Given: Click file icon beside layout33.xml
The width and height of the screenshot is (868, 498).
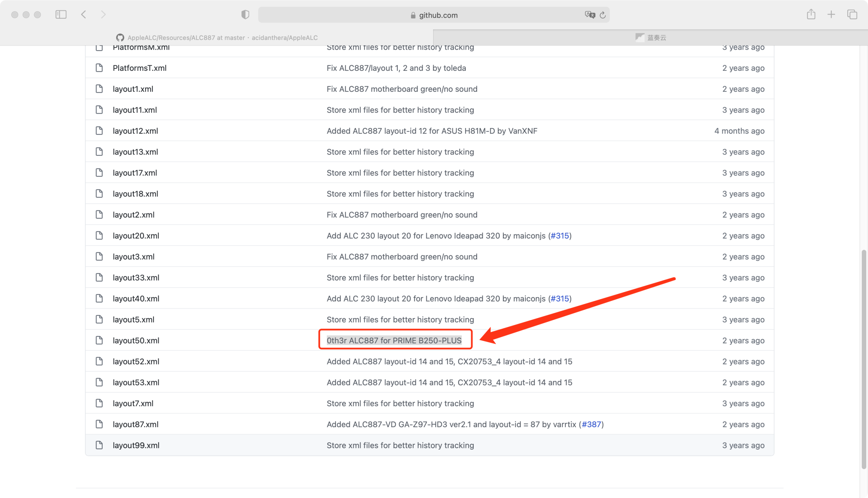Looking at the screenshot, I should [x=99, y=278].
